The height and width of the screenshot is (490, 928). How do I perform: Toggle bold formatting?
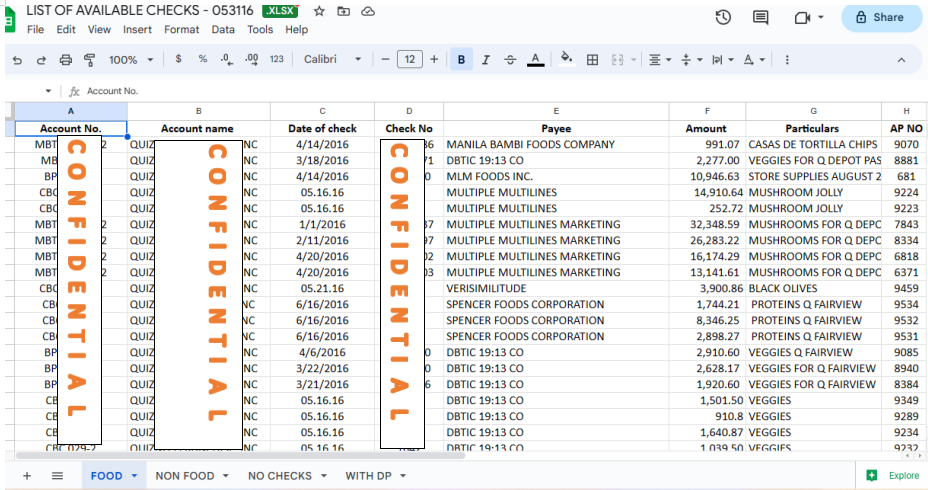point(461,60)
